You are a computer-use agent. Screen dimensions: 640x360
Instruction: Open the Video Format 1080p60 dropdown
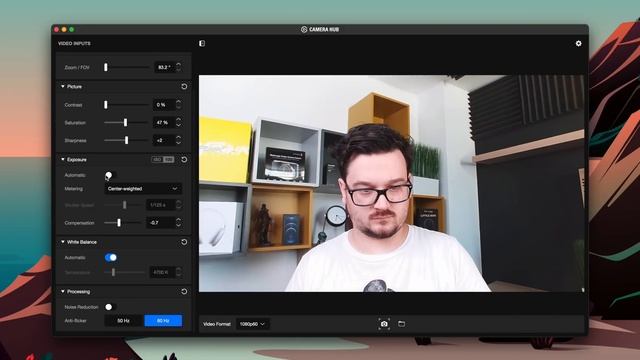(253, 324)
